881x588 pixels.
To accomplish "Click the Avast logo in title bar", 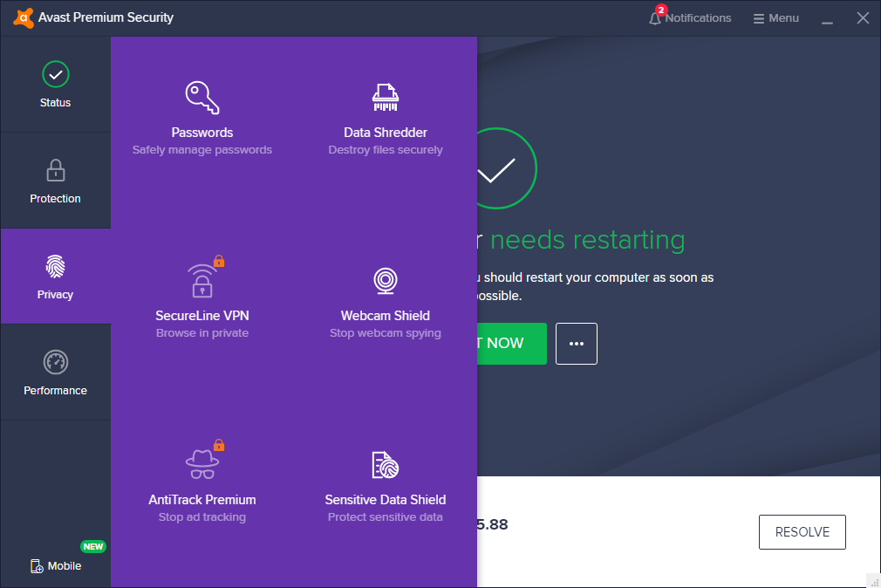I will pos(23,18).
